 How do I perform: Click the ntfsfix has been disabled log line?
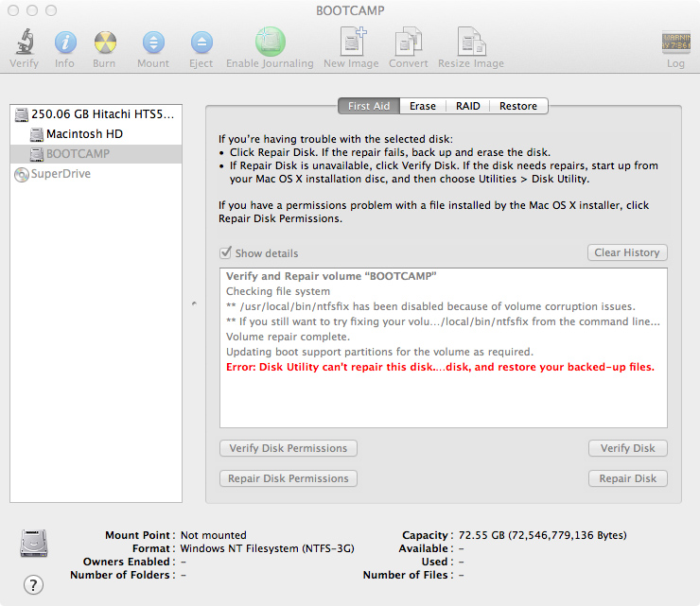[430, 306]
